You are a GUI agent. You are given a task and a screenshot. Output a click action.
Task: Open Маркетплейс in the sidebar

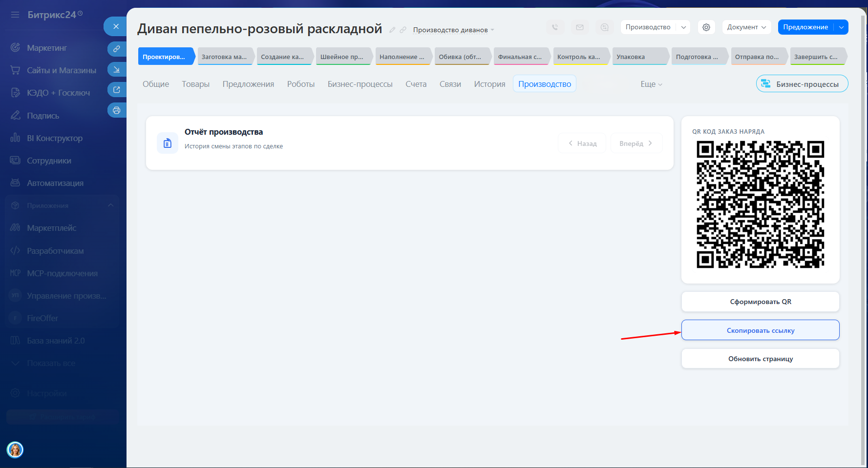[51, 228]
